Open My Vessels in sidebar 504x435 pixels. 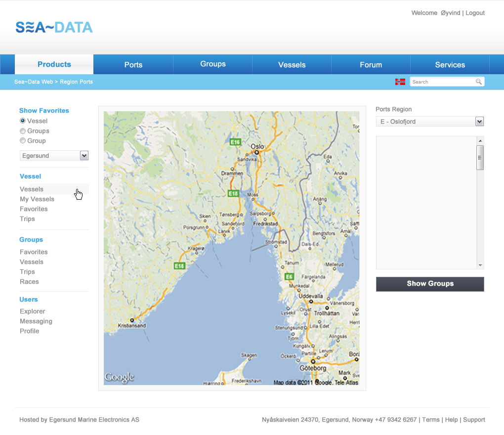tap(37, 199)
